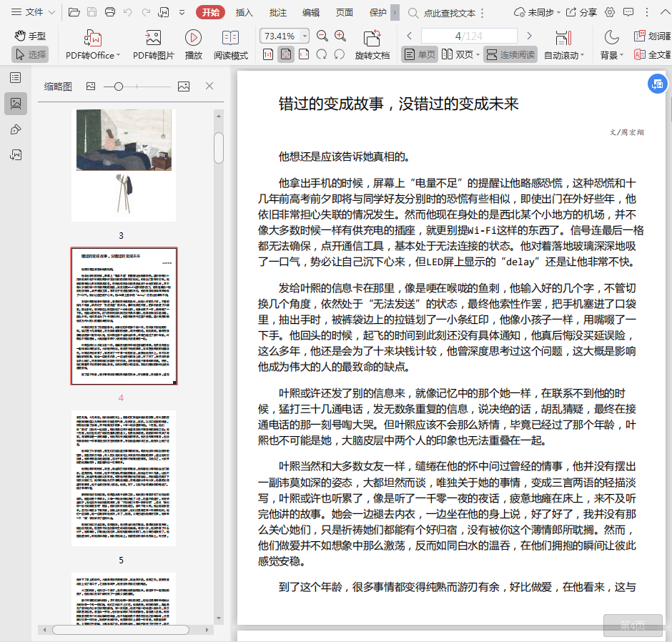Select the page 4 thumbnail
Viewport: 672px width, 642px height.
[x=124, y=316]
